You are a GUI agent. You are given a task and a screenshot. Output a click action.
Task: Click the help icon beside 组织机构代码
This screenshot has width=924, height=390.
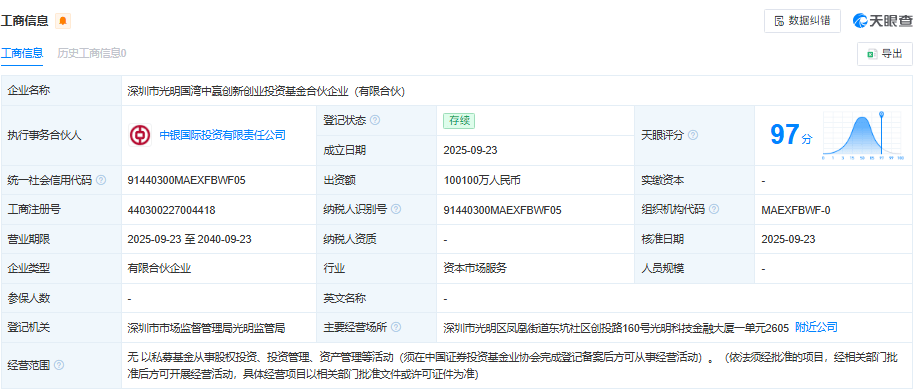point(714,209)
